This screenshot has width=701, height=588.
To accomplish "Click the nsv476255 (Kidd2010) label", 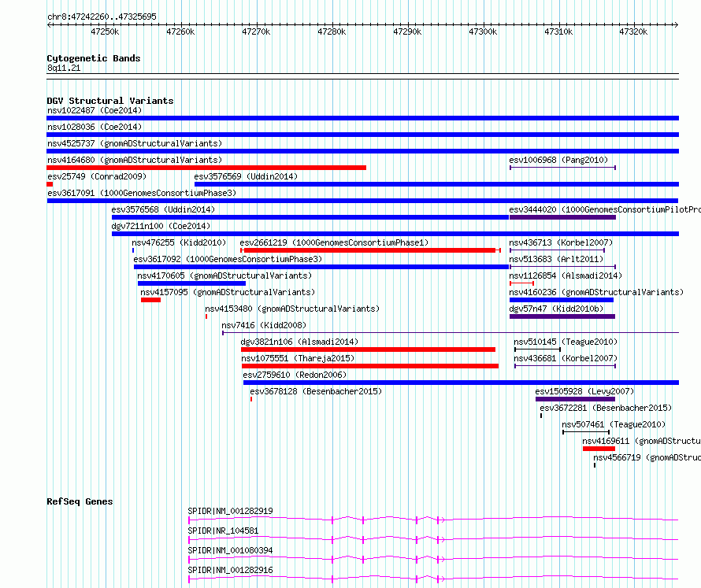I will click(179, 242).
